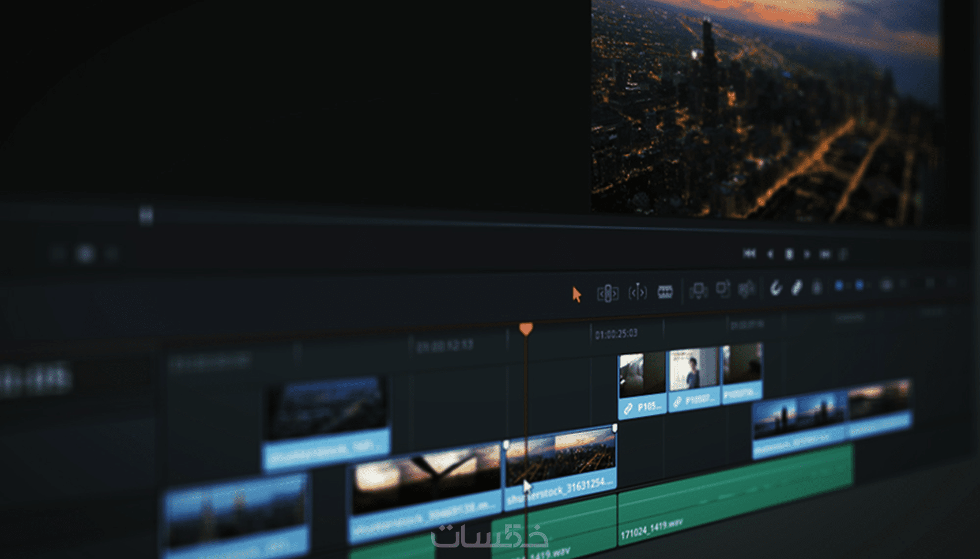
Task: Select the shutterstock_31631254 video clip
Action: coord(561,468)
